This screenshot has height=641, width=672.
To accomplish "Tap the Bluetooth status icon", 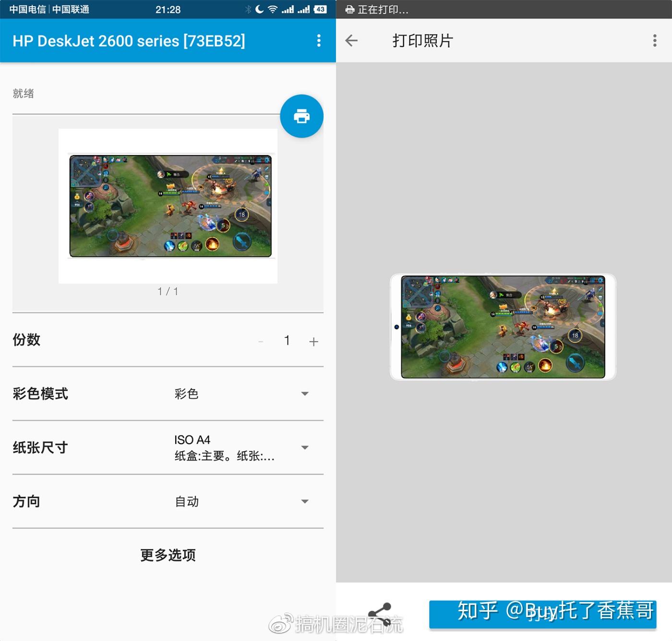I will point(248,9).
